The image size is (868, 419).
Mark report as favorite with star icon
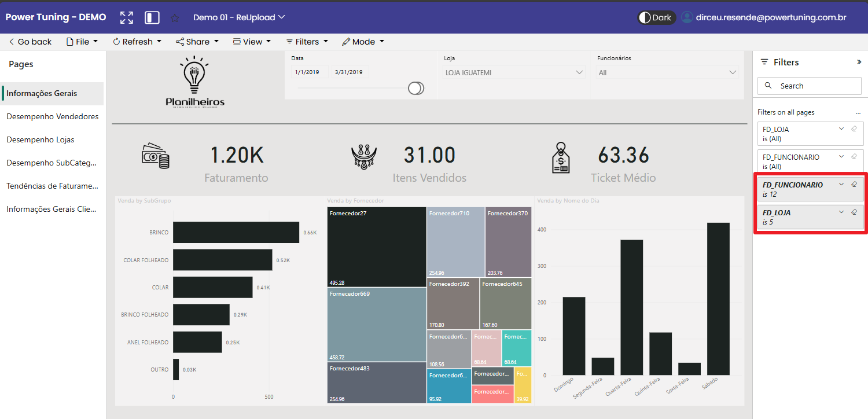click(x=175, y=18)
